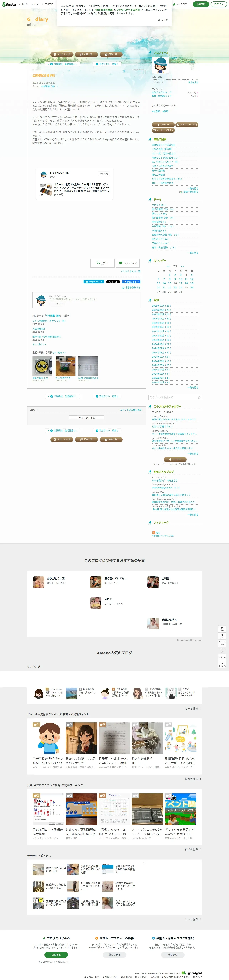Open monthly archive 2024年12月 ( 12 )
Screen dimensions: 229x980
point(161,336)
